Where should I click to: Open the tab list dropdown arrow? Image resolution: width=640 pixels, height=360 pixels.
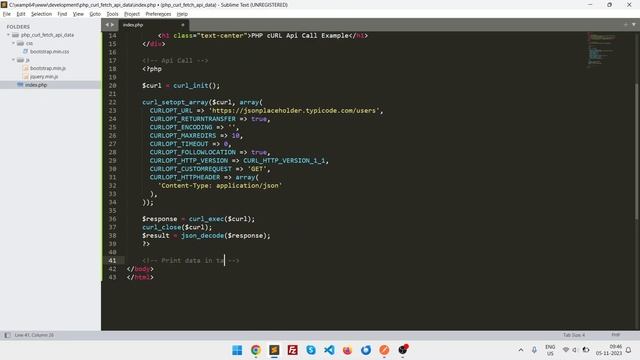tap(634, 24)
